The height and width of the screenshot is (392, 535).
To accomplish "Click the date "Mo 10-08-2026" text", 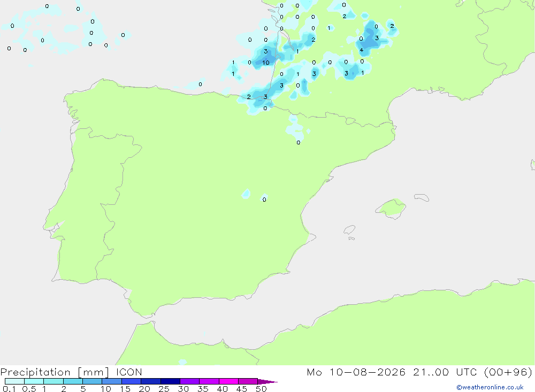I will click(x=356, y=372).
